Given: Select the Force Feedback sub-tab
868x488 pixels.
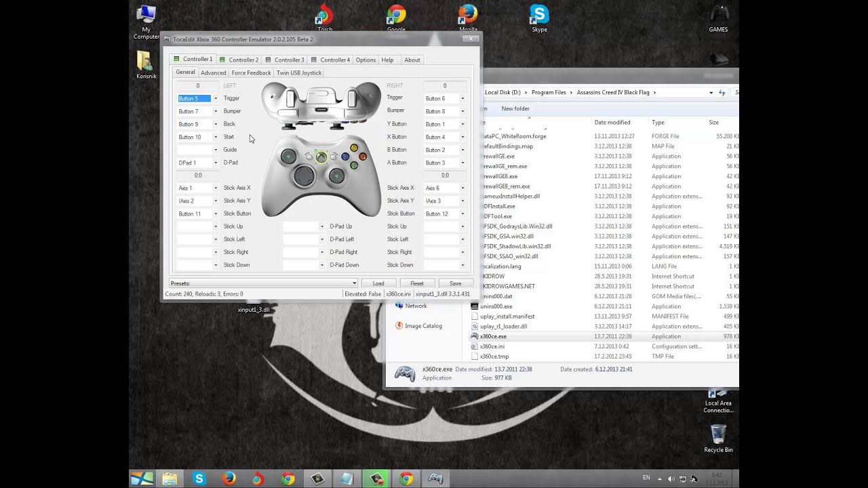Looking at the screenshot, I should click(251, 73).
